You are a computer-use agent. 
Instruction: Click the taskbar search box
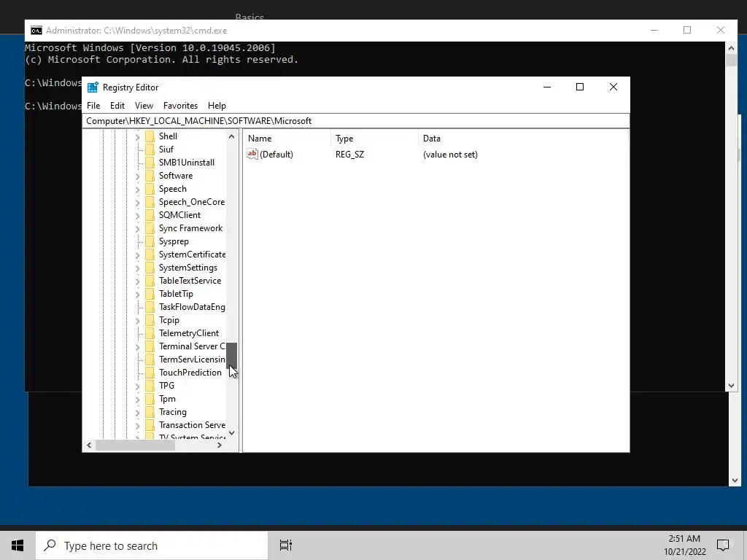(x=152, y=545)
